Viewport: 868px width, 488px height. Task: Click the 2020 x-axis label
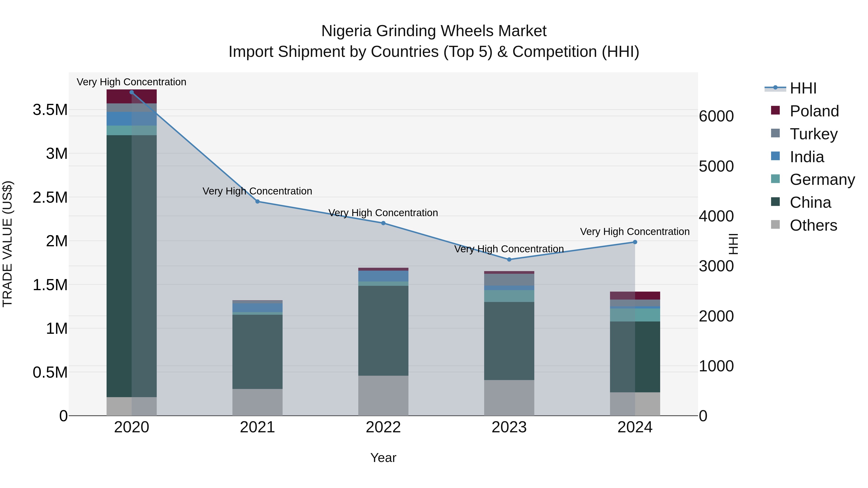tap(132, 427)
